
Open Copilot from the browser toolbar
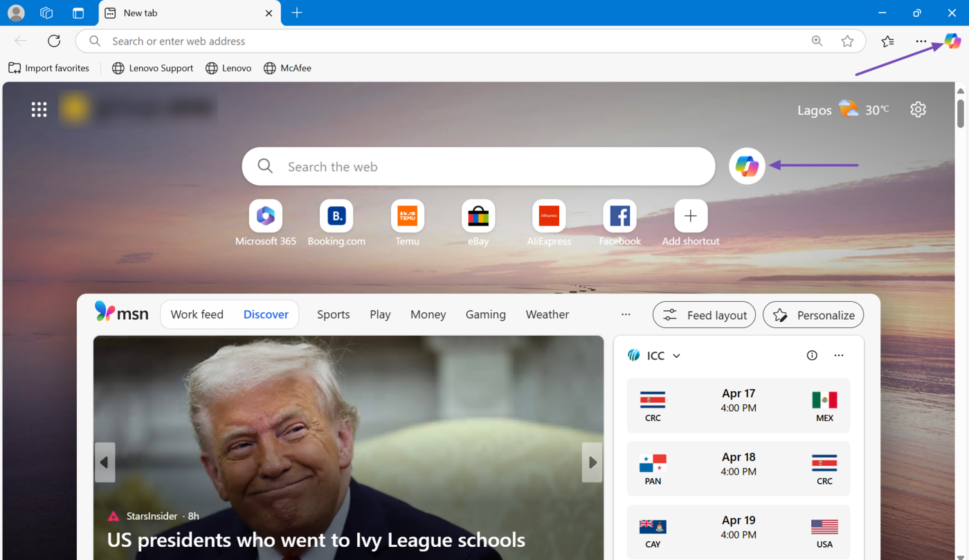[x=952, y=41]
